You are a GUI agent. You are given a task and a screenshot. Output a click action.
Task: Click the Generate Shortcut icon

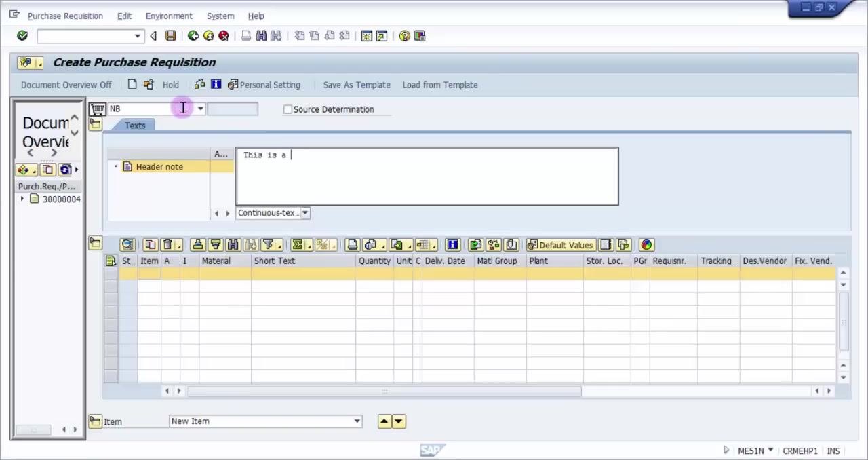coord(382,36)
